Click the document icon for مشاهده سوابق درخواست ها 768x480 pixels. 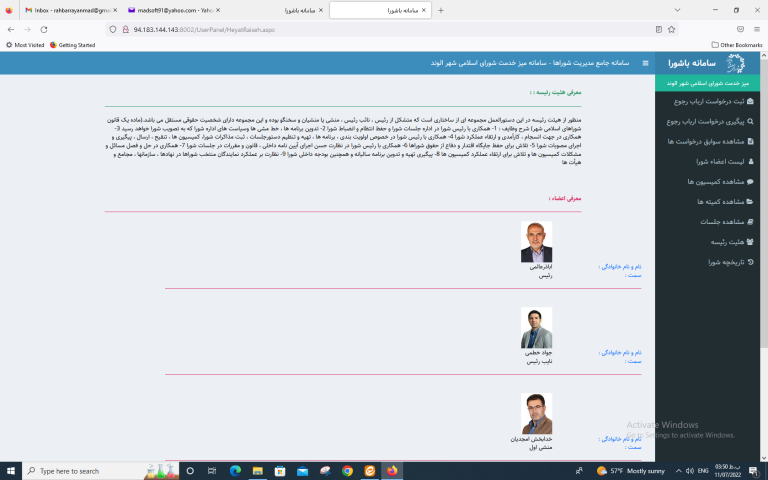point(751,141)
